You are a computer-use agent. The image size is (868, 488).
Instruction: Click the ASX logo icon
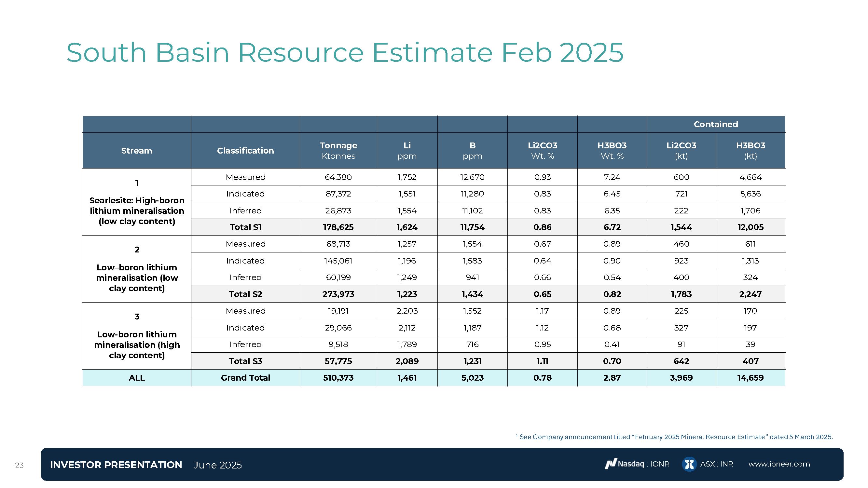(x=689, y=464)
